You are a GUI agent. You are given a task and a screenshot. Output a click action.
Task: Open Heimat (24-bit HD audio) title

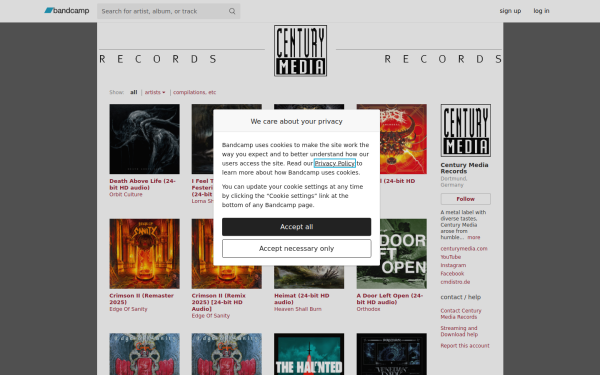(302, 299)
